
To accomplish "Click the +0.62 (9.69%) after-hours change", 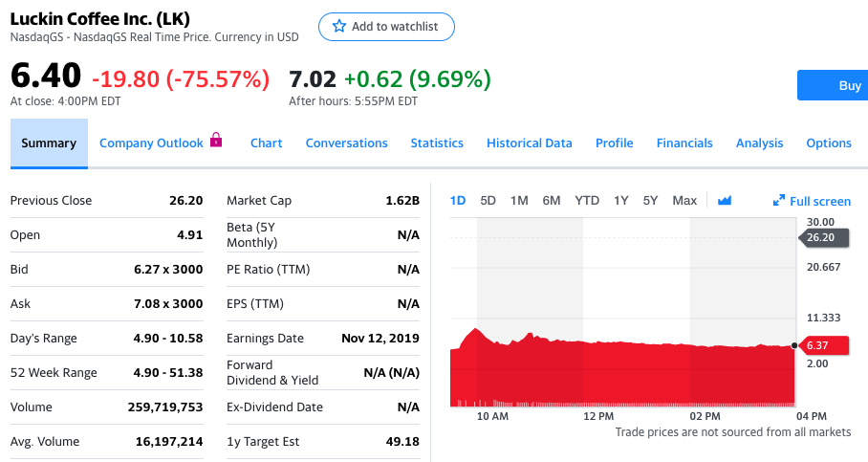I will click(418, 79).
